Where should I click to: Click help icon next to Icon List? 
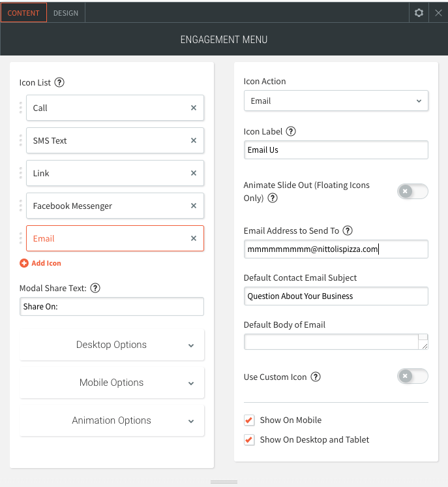60,82
